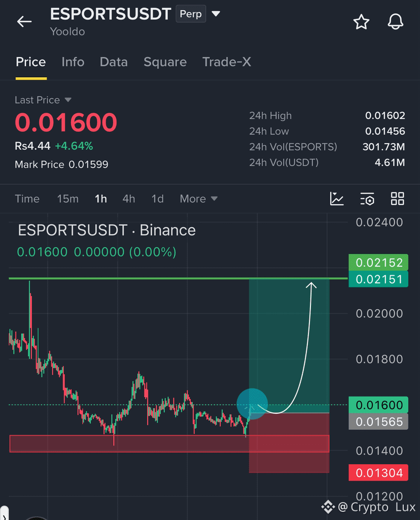Select the Time chart view
This screenshot has height=520, width=420.
[27, 199]
